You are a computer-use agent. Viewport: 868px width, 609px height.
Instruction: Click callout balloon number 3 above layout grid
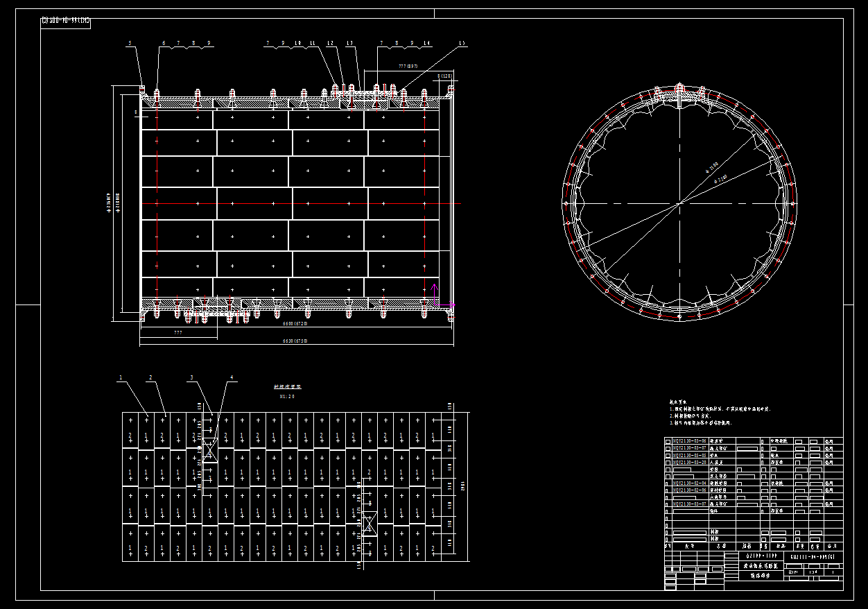[x=191, y=378]
